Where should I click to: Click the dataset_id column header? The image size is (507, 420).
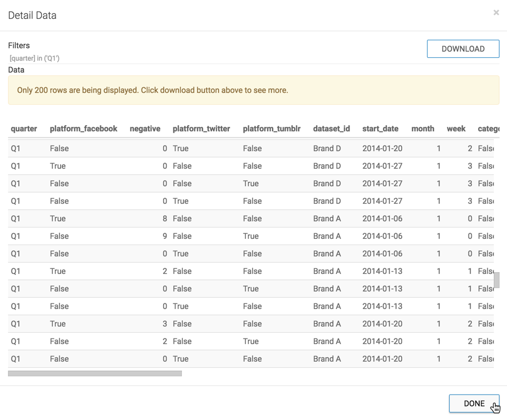(331, 128)
